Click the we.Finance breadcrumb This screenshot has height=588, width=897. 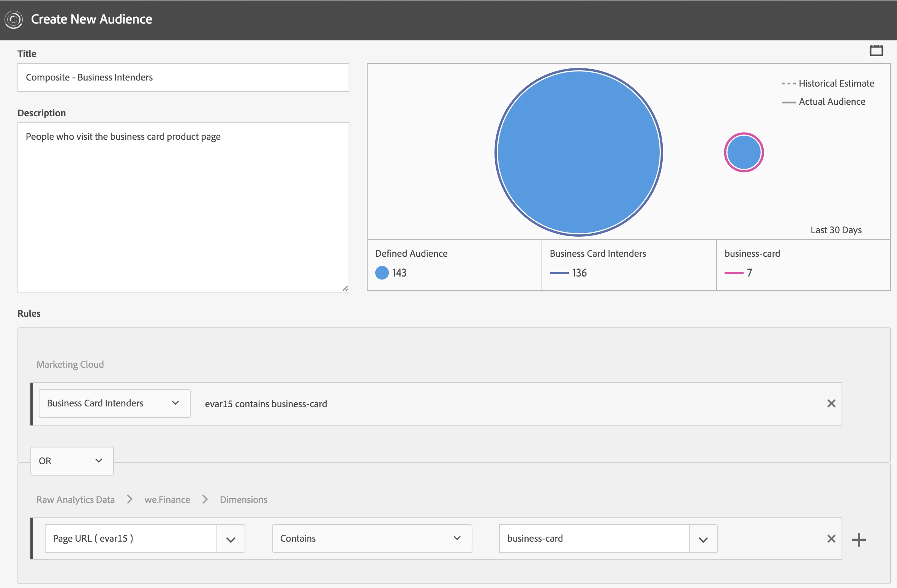click(167, 499)
